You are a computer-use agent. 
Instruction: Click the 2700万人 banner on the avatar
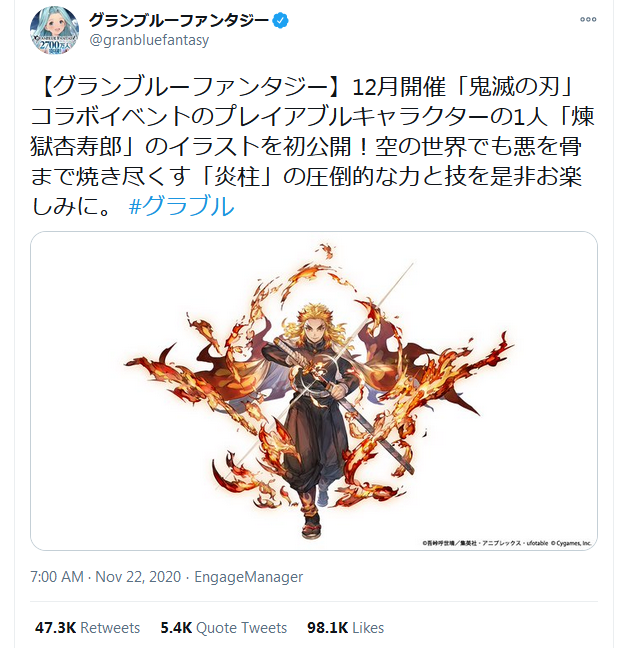[x=55, y=45]
